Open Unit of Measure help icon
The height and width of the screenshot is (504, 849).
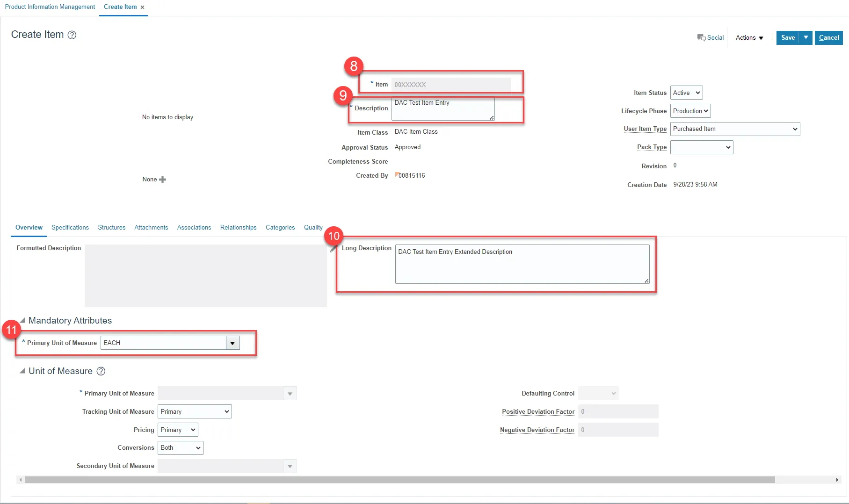(101, 371)
